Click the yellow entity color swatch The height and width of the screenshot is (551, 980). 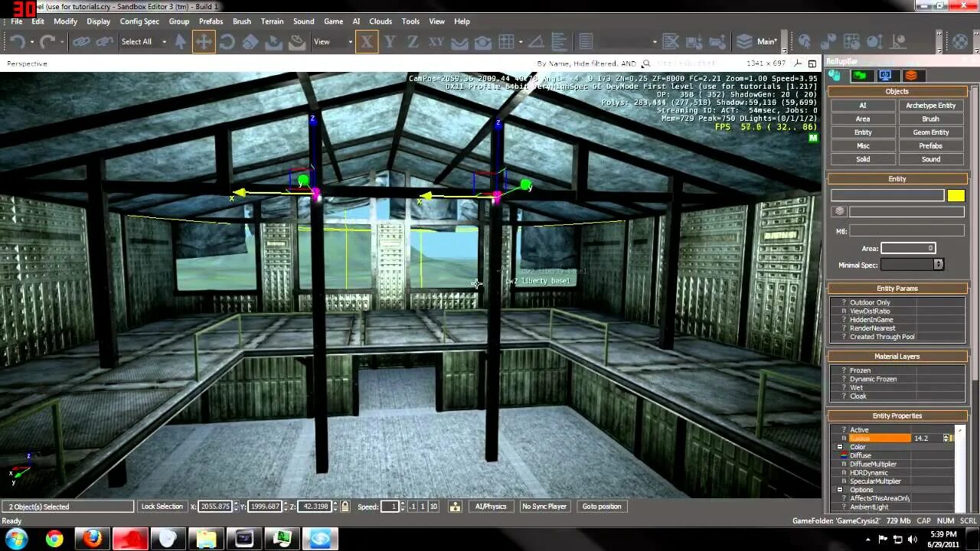point(955,196)
